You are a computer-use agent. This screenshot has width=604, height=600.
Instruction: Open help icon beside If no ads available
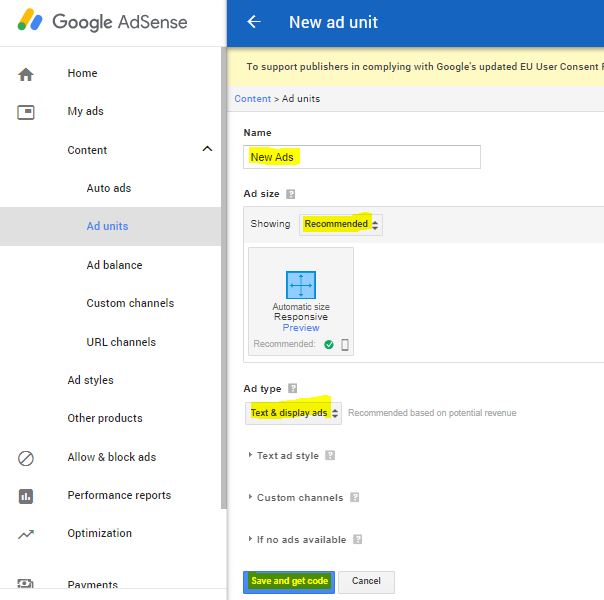pos(357,539)
